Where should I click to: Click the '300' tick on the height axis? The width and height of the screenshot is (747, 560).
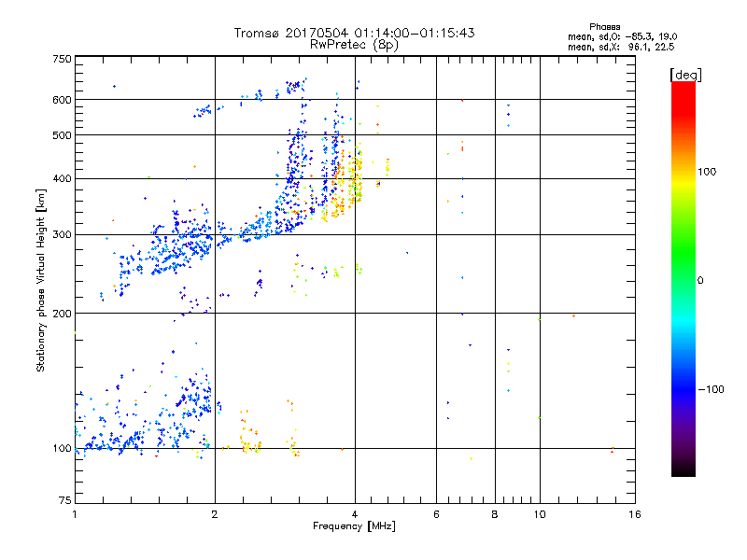(62, 234)
